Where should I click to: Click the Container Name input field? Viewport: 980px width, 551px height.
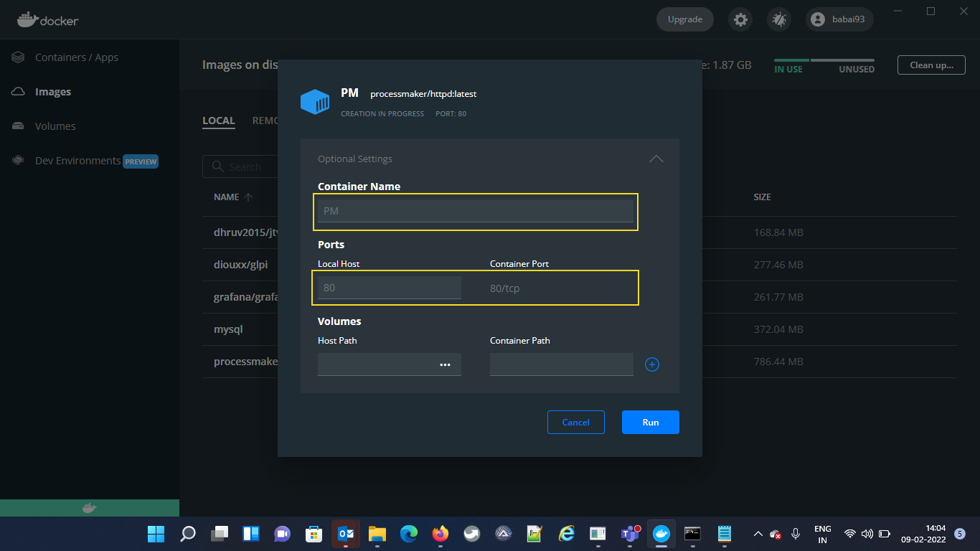pos(476,211)
